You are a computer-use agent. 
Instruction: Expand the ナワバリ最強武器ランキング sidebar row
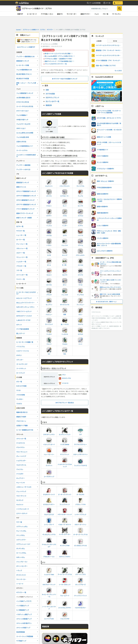click(x=27, y=209)
